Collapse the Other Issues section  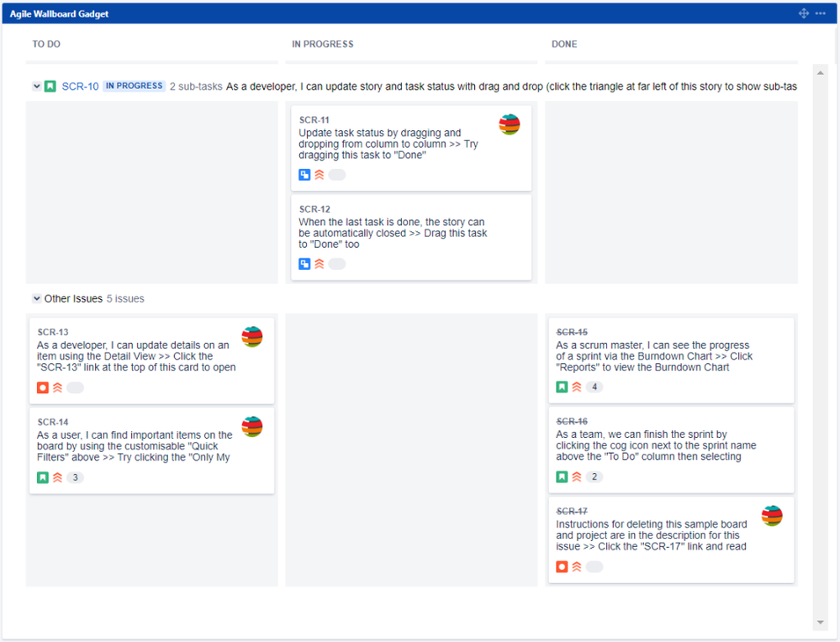click(x=37, y=298)
